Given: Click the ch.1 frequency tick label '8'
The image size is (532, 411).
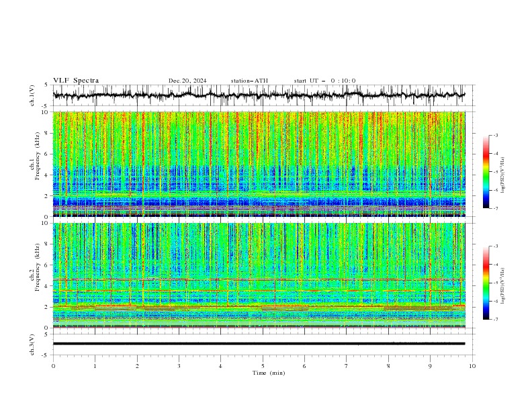Looking at the screenshot, I should [x=46, y=133].
